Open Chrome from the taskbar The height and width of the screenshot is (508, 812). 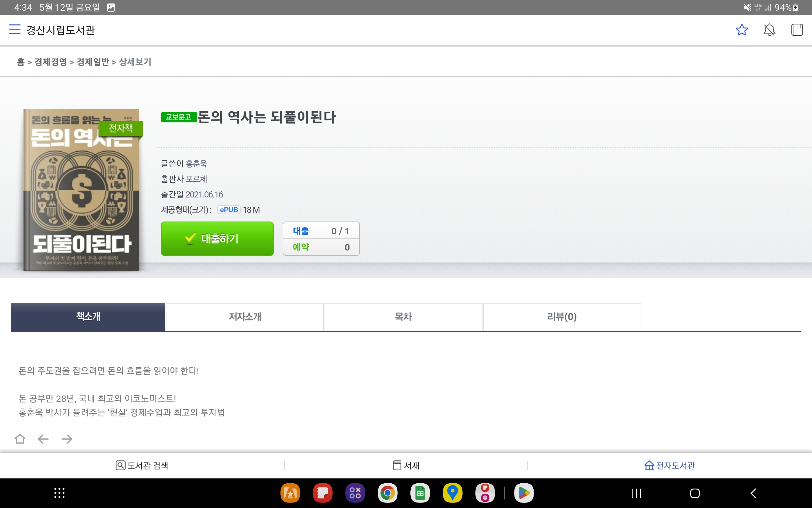point(387,493)
